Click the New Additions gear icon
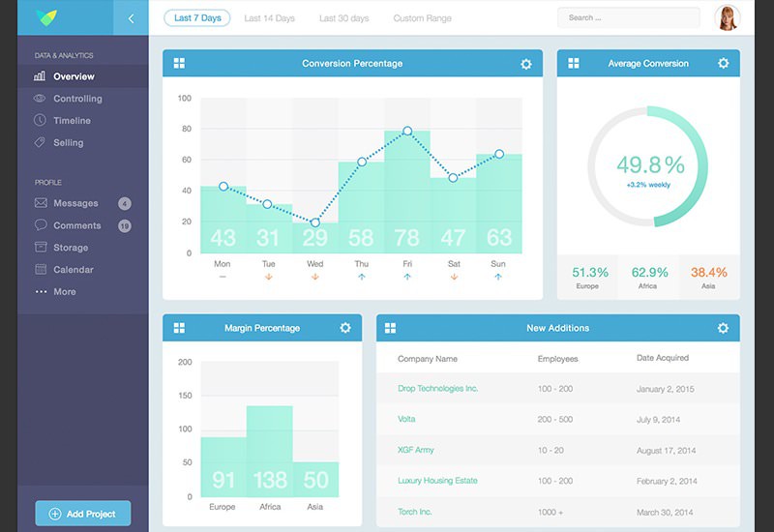The width and height of the screenshot is (774, 532). pos(723,328)
